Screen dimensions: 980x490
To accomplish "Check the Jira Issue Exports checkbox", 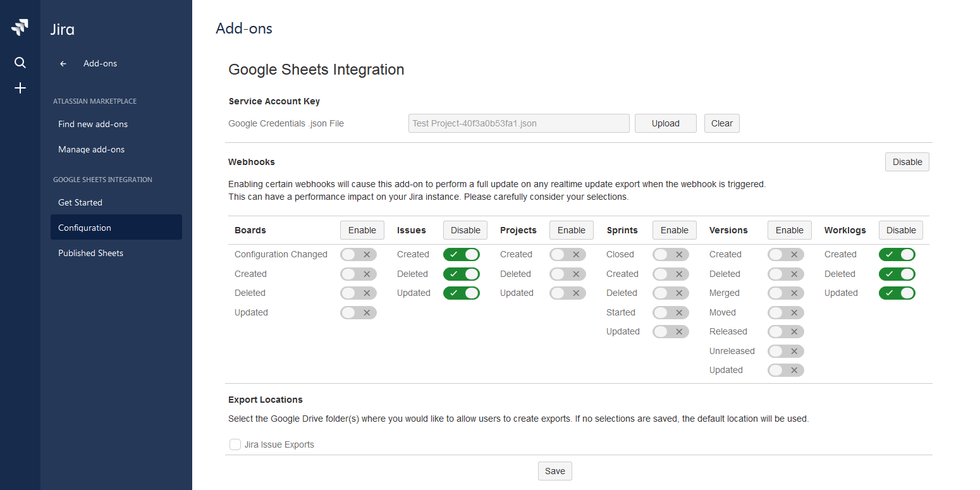I will (235, 444).
